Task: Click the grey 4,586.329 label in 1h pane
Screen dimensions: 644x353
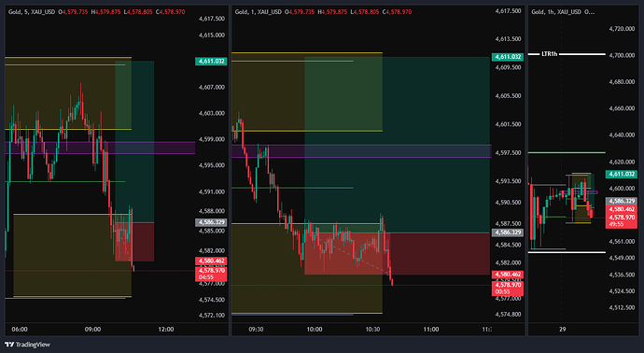Action: click(622, 201)
